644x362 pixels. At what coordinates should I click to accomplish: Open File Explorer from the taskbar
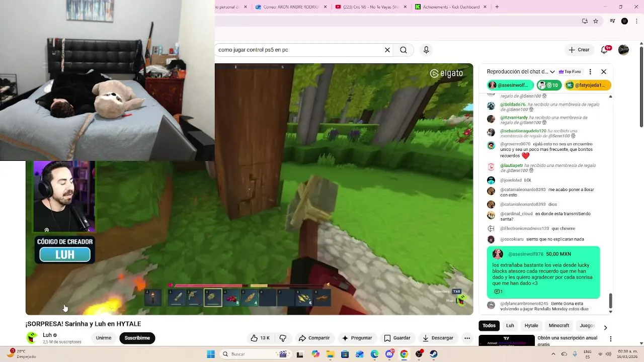point(330,354)
